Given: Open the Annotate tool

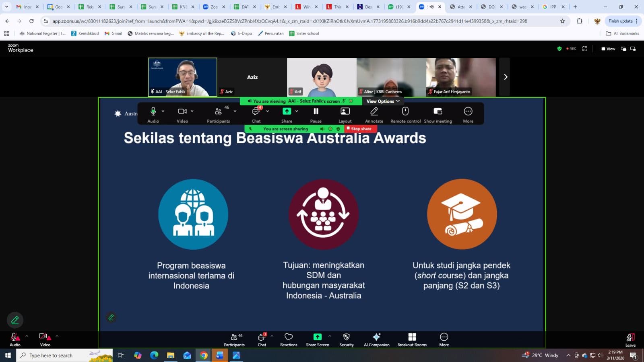Looking at the screenshot, I should coord(374,114).
